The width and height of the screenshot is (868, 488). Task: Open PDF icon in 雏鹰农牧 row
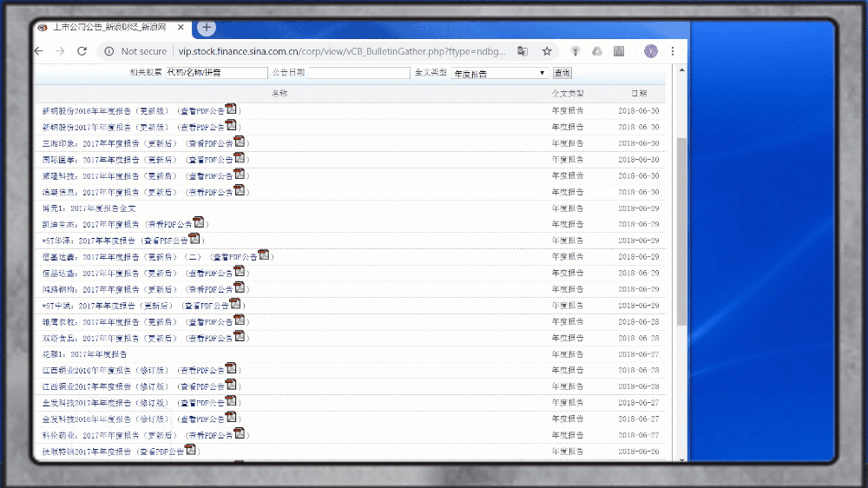pos(240,320)
